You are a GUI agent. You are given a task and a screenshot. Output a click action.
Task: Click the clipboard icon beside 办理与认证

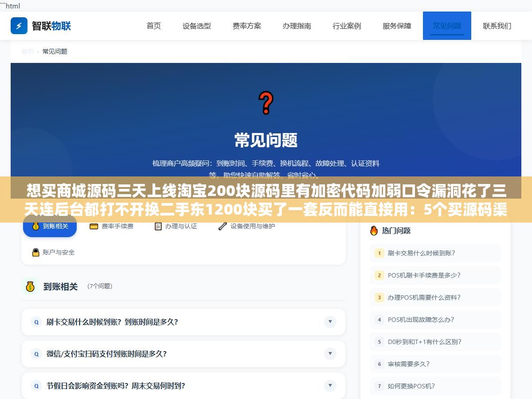point(158,226)
